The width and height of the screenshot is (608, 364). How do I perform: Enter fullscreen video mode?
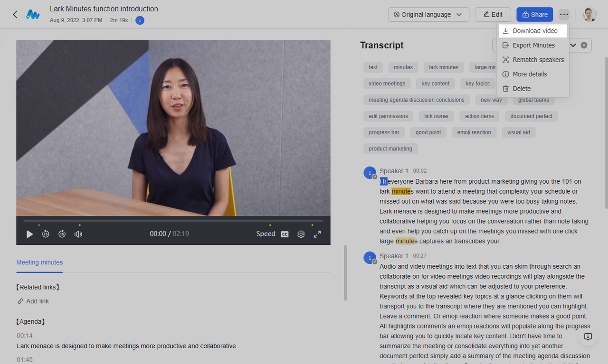pyautogui.click(x=317, y=234)
